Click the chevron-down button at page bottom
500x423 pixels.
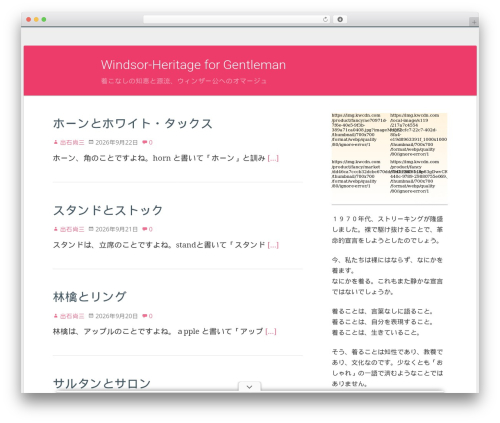click(x=249, y=387)
